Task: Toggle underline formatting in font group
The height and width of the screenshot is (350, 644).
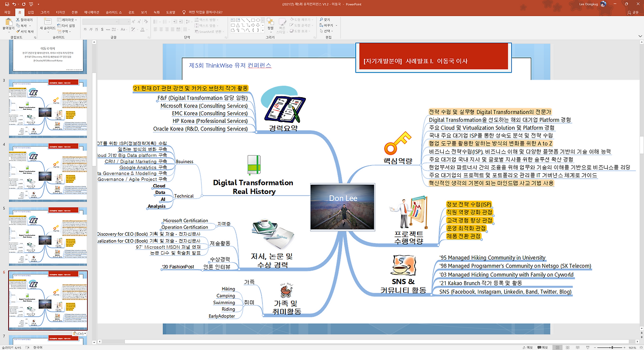Action: (97, 29)
